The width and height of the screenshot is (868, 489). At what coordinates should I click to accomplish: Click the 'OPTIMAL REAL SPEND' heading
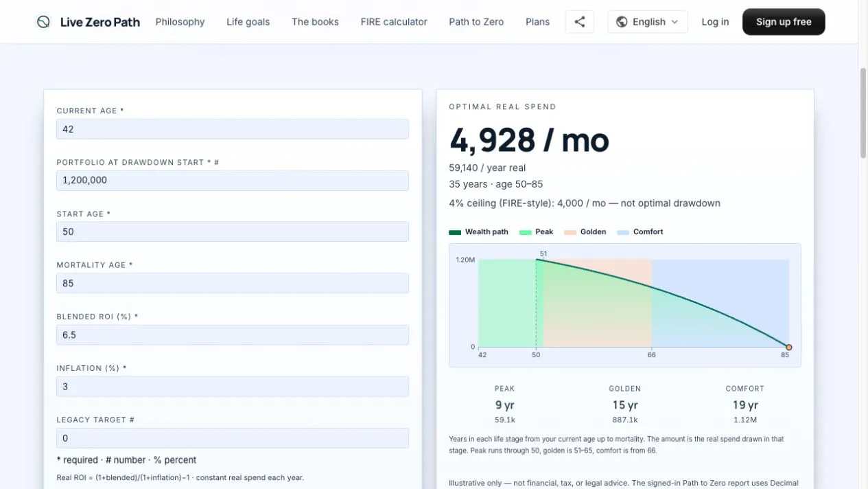pos(502,106)
